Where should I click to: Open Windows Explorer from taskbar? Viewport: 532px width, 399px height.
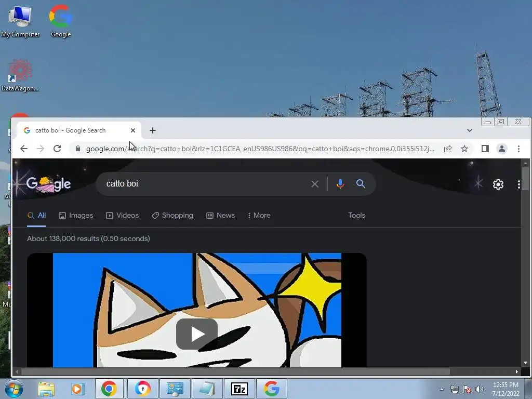(46, 389)
